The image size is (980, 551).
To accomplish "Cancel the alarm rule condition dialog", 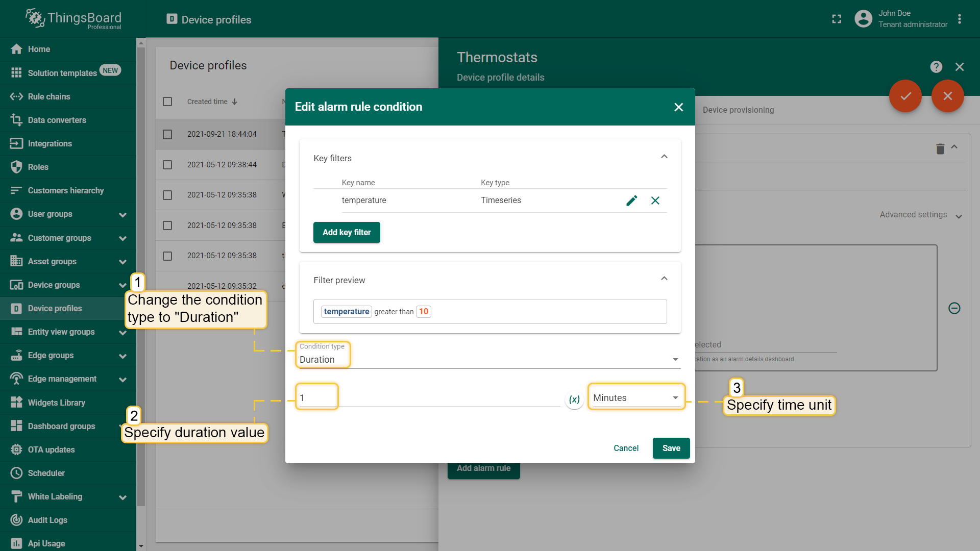I will tap(626, 448).
